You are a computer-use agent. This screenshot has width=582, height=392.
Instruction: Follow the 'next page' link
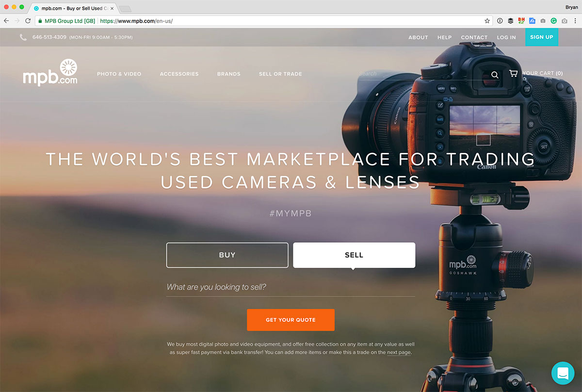[x=399, y=353]
